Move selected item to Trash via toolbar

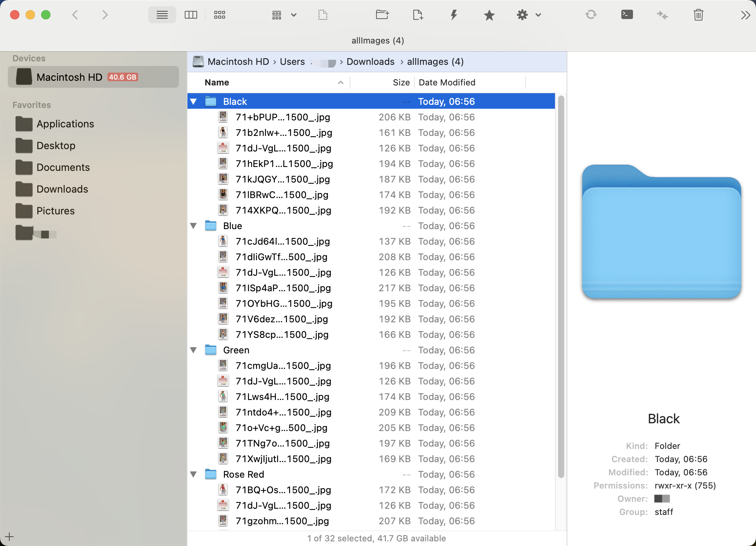pos(698,15)
